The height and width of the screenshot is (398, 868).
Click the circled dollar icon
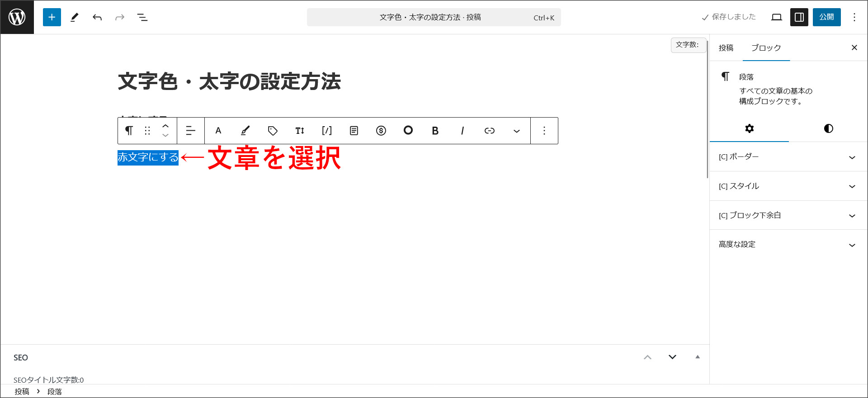[381, 131]
